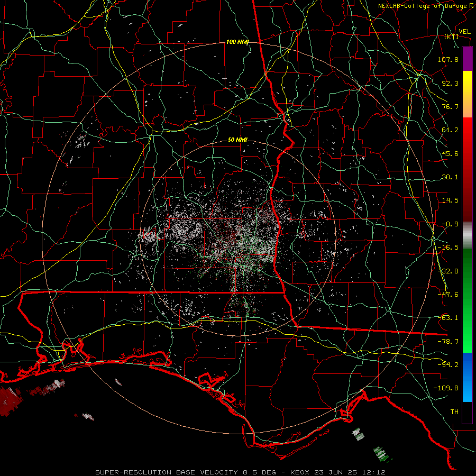Click the "23 JUN 25" date in the footer
The image size is (476, 476).
coord(337,472)
